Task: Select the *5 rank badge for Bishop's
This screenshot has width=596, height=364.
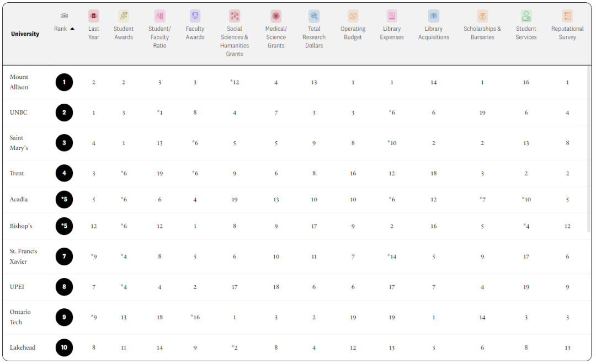Action: tap(64, 226)
